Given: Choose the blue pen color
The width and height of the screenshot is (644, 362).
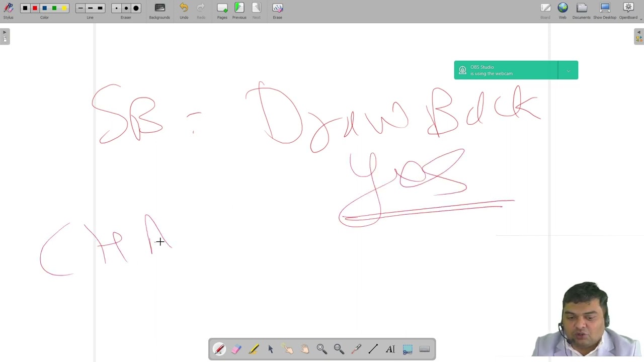Looking at the screenshot, I should (44, 8).
